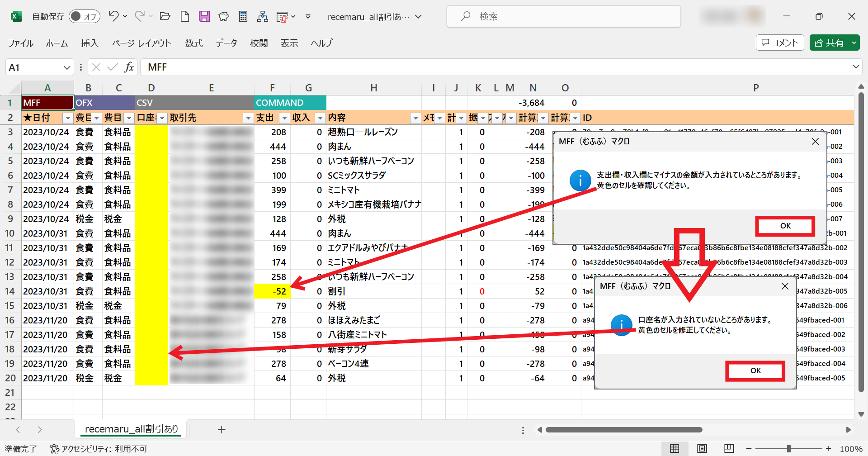Viewport: 868px width, 456px height.
Task: Open the 挿入 tab
Action: click(x=90, y=43)
